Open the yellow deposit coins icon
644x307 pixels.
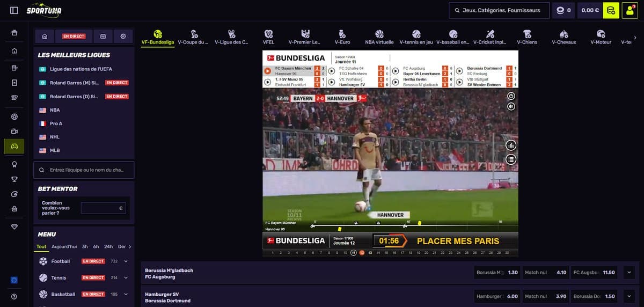click(x=611, y=10)
